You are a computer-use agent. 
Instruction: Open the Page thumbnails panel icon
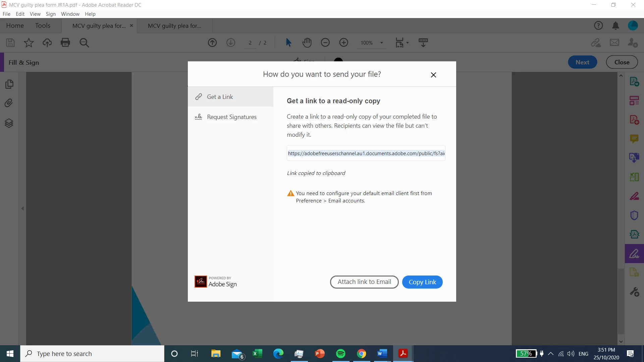tap(9, 84)
